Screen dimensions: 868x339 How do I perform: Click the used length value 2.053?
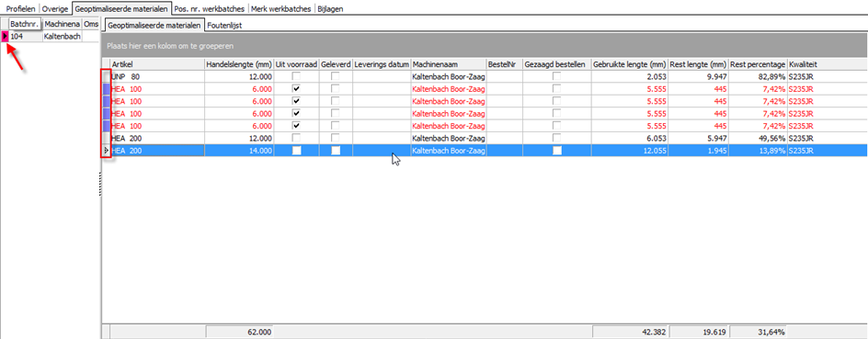pos(657,76)
